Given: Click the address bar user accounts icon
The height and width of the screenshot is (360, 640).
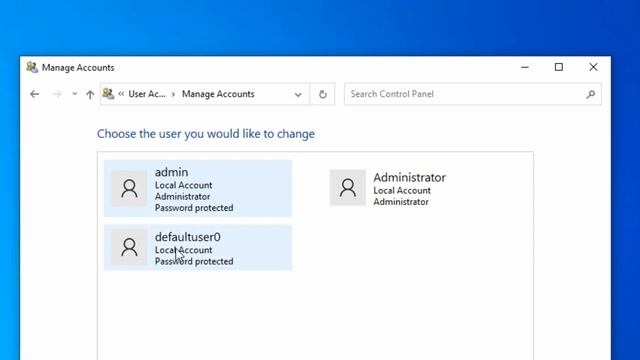Looking at the screenshot, I should pos(108,93).
